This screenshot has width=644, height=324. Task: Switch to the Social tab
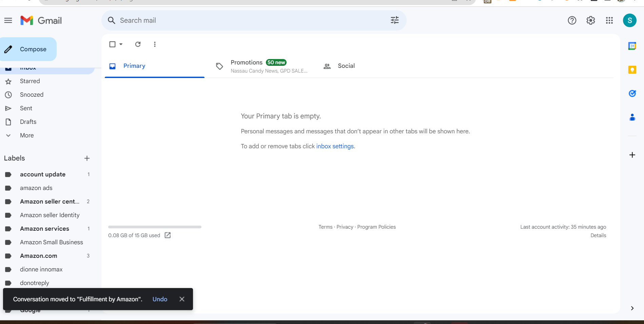370,66
